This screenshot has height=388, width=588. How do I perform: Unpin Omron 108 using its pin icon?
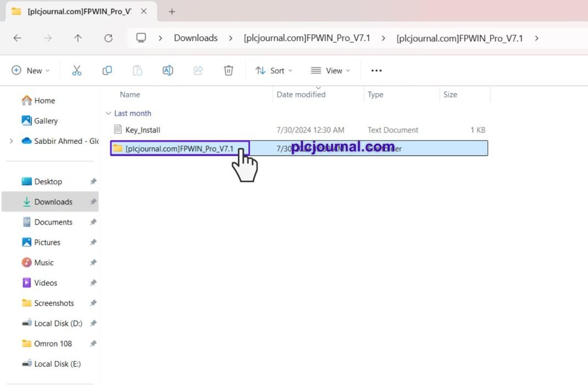point(94,344)
